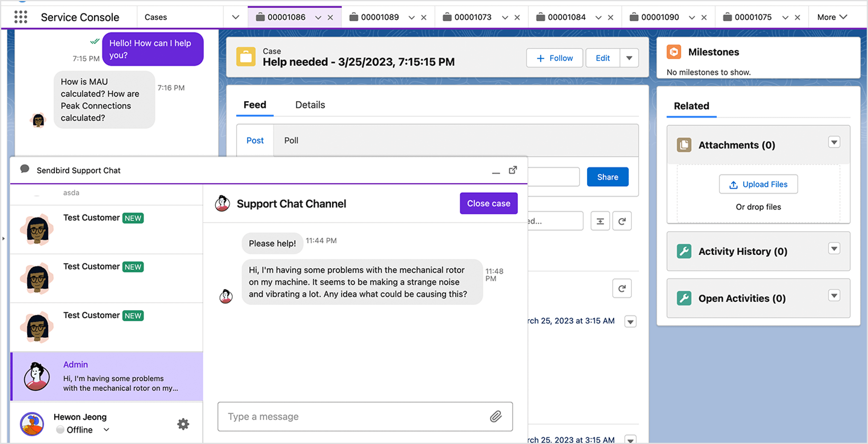Click the Upload Files button
Screen dimensions: 868x444
coord(758,184)
